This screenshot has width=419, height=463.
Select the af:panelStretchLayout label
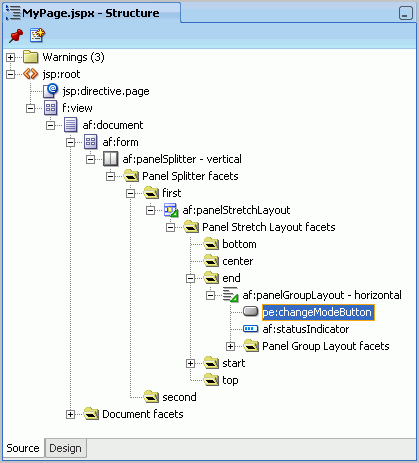pos(236,210)
